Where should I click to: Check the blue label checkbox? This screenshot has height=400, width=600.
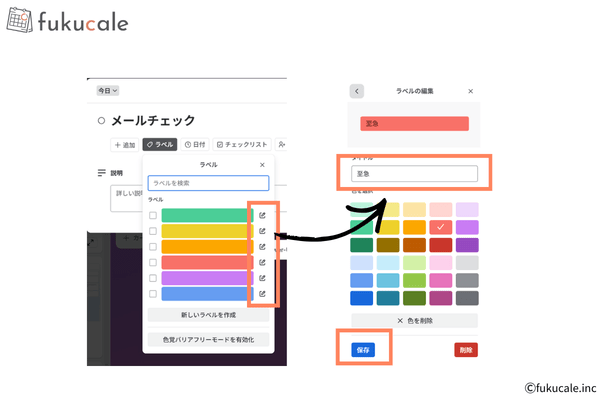[x=153, y=294]
